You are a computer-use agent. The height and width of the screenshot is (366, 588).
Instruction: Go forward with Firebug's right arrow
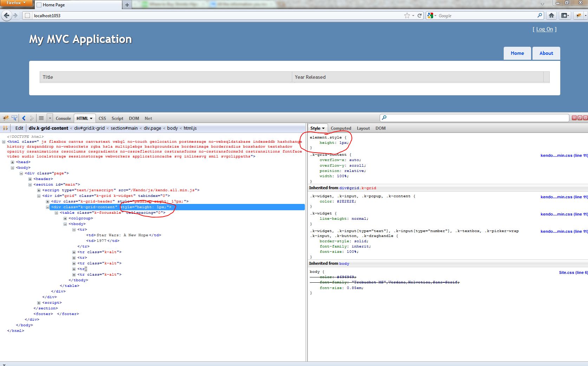pyautogui.click(x=32, y=118)
